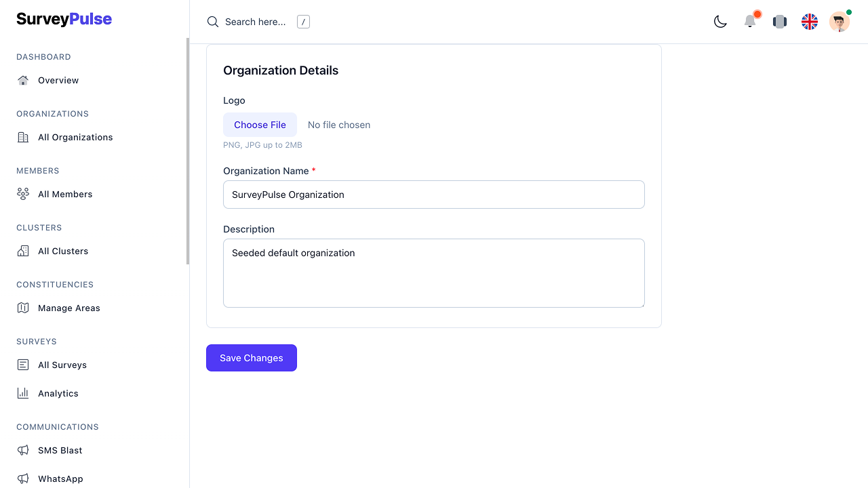Viewport: 868px width, 488px height.
Task: Open WhatsApp communications page
Action: 60,479
